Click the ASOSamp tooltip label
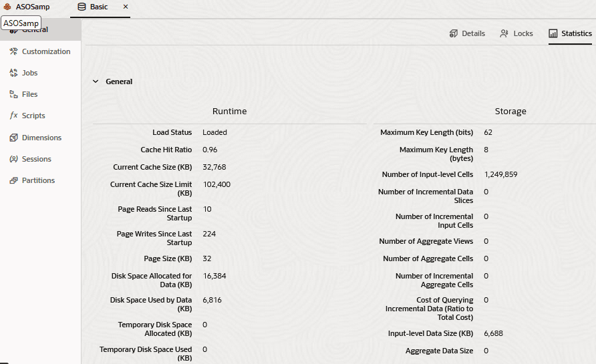Screen dimensions: 596x364 [21, 23]
